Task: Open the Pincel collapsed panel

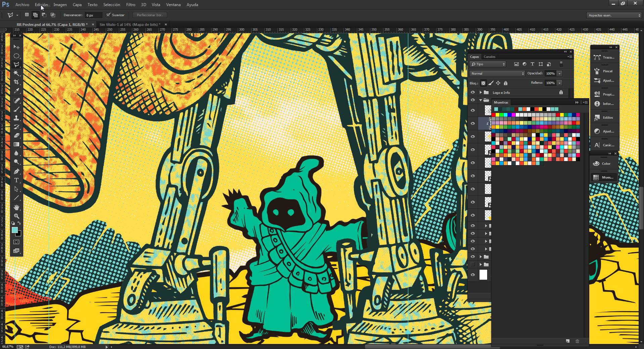Action: [x=604, y=71]
